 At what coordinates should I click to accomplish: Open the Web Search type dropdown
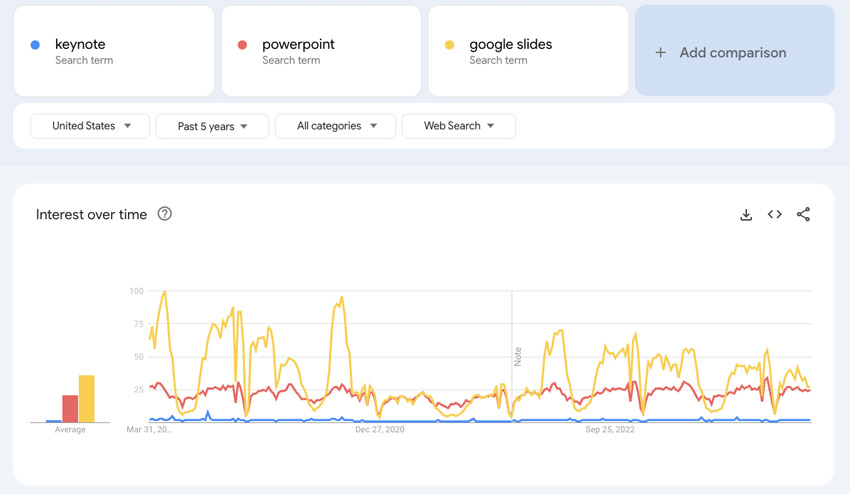tap(459, 126)
